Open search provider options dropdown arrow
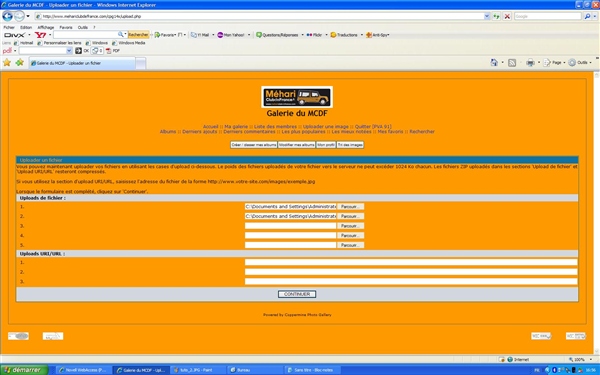Image resolution: width=600 pixels, height=375 pixels. 595,16
